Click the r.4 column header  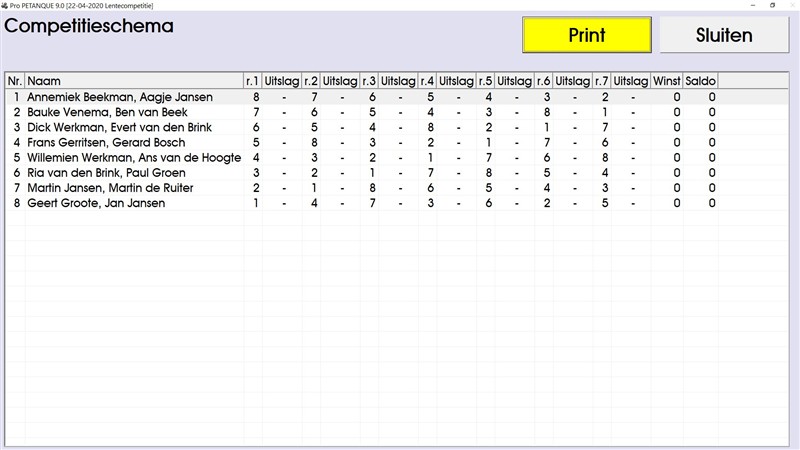tap(427, 81)
